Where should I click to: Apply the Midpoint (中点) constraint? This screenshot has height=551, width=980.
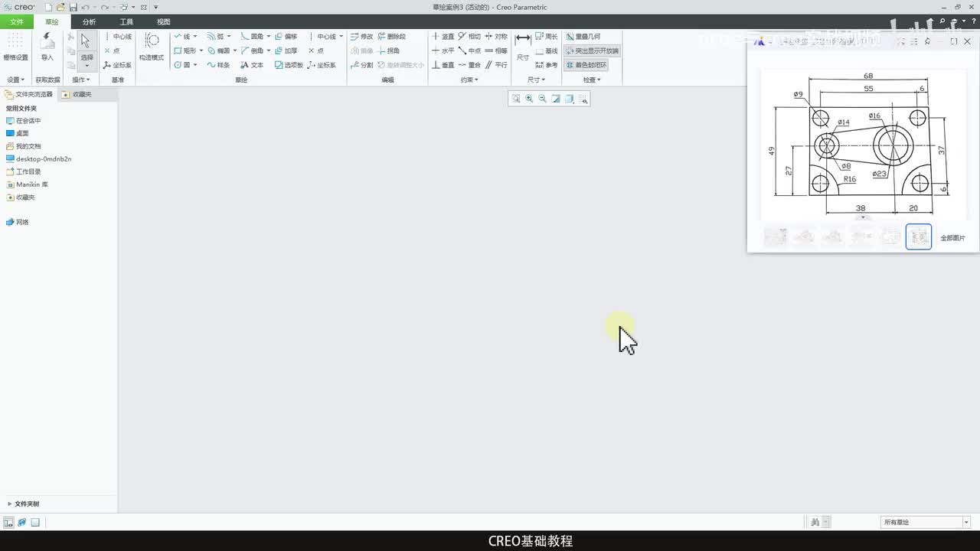[x=469, y=51]
